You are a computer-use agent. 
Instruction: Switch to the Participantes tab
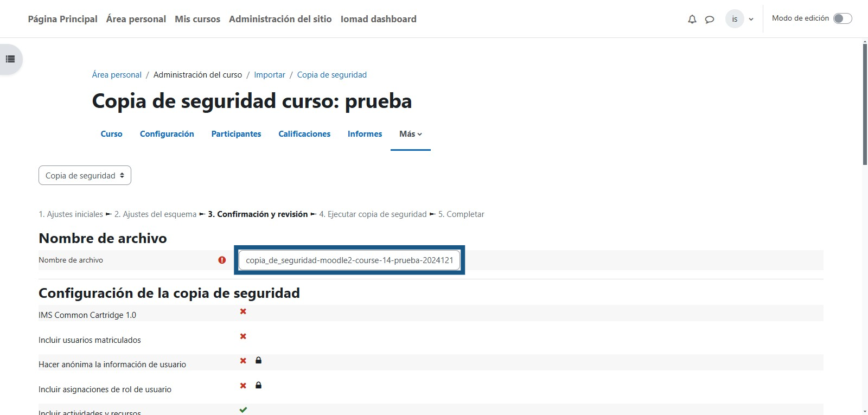(x=236, y=134)
